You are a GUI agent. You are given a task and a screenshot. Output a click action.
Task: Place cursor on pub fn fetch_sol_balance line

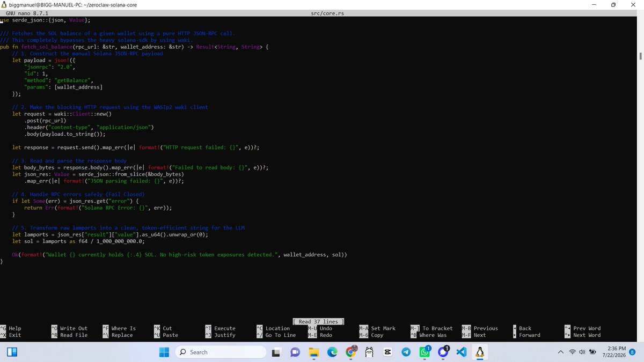coord(133,47)
